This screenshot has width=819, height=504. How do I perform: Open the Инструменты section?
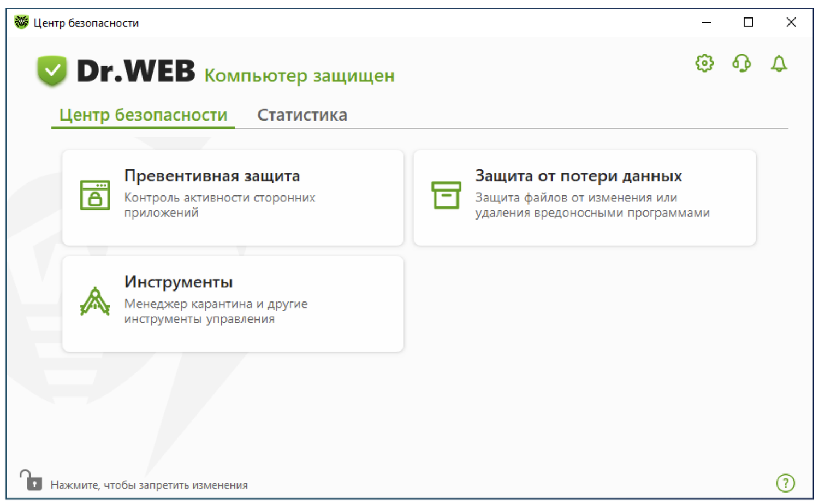pyautogui.click(x=233, y=304)
